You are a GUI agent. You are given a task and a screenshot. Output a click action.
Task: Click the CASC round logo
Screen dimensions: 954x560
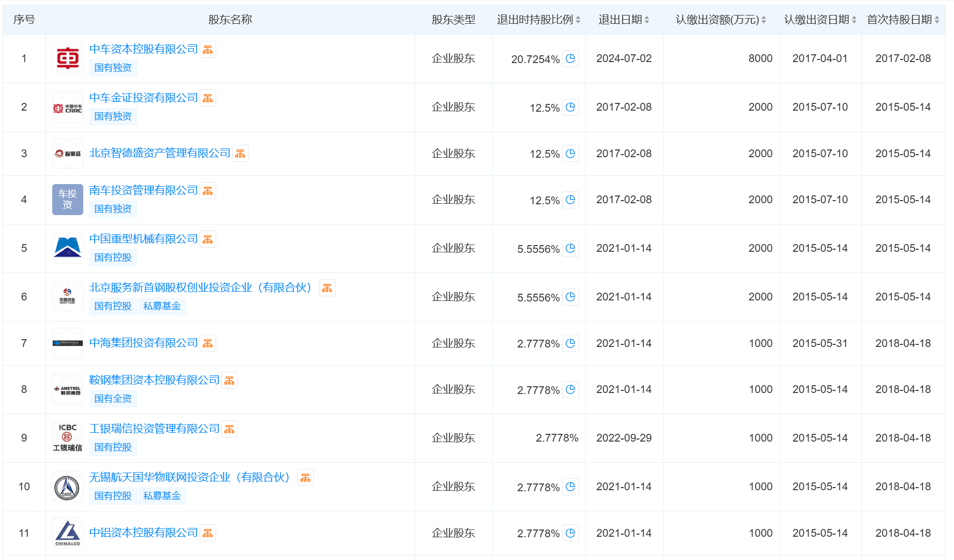click(68, 487)
